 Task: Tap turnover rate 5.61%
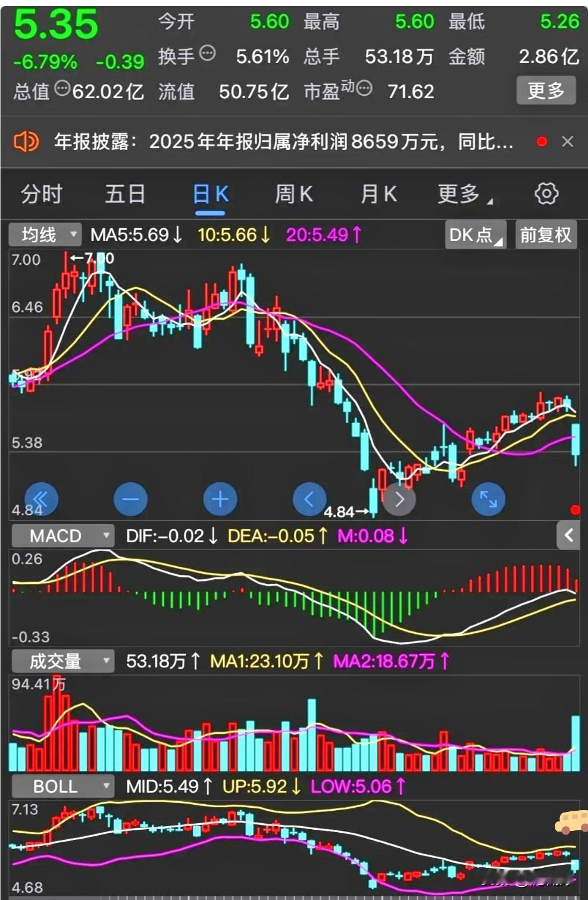(x=262, y=57)
